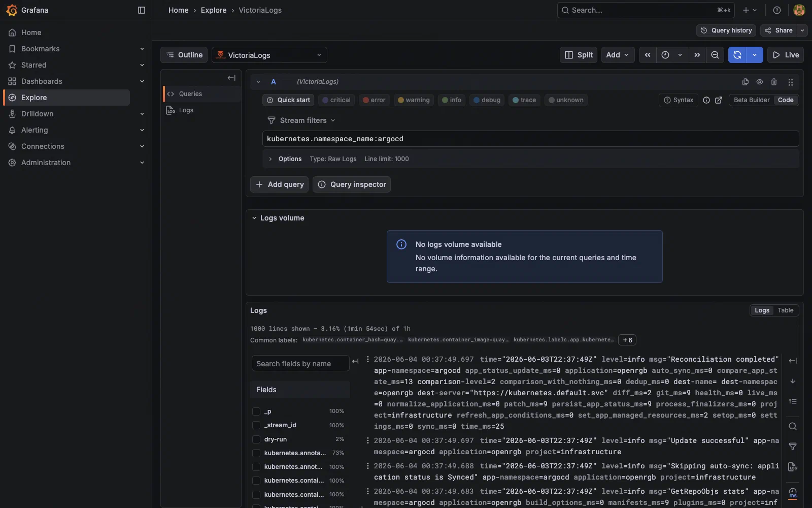Switch query editor to Code mode
This screenshot has height=508, width=812.
click(x=786, y=100)
